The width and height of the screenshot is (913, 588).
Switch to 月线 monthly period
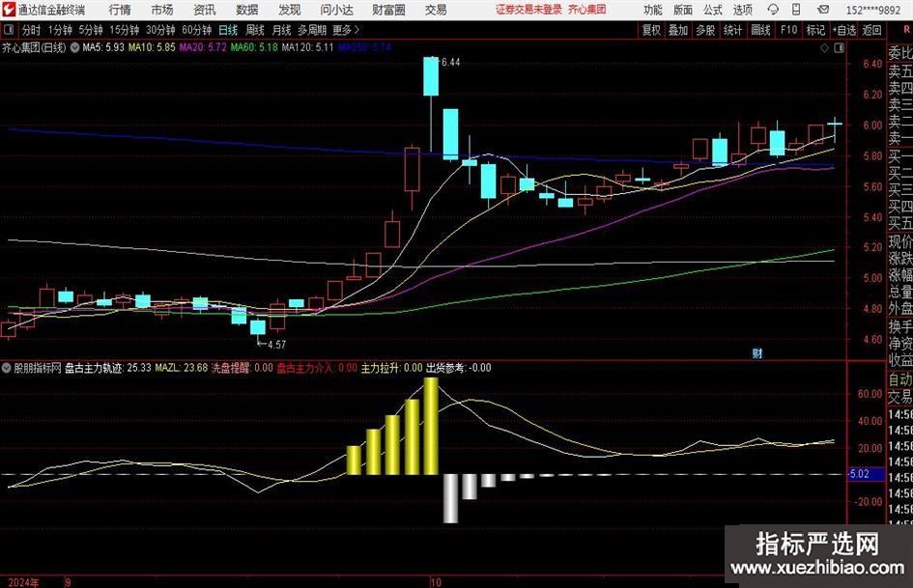(281, 30)
